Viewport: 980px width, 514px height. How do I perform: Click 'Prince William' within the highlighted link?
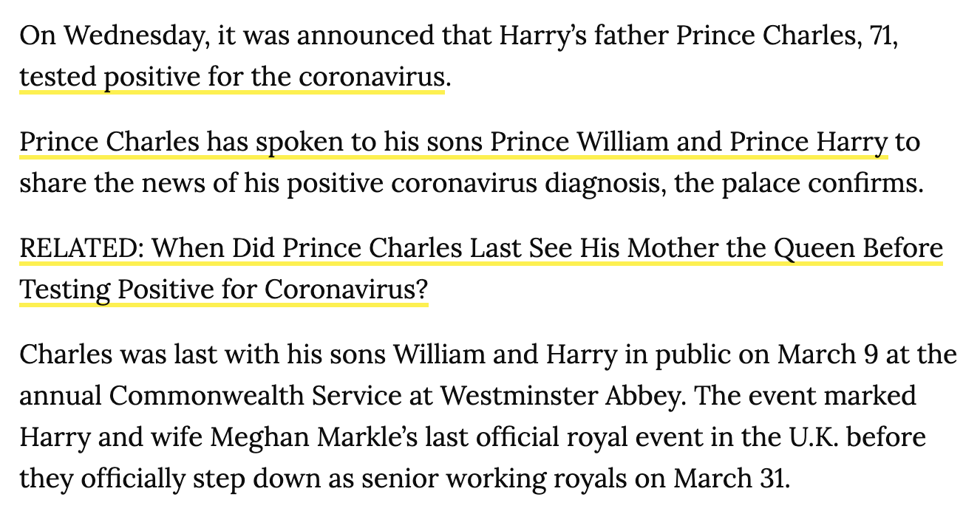click(x=581, y=141)
